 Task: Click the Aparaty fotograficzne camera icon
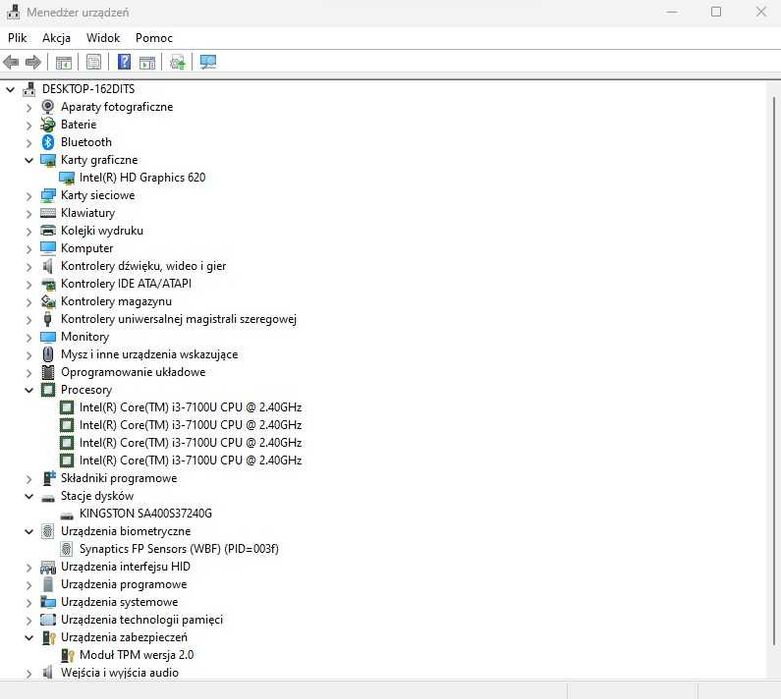(48, 107)
